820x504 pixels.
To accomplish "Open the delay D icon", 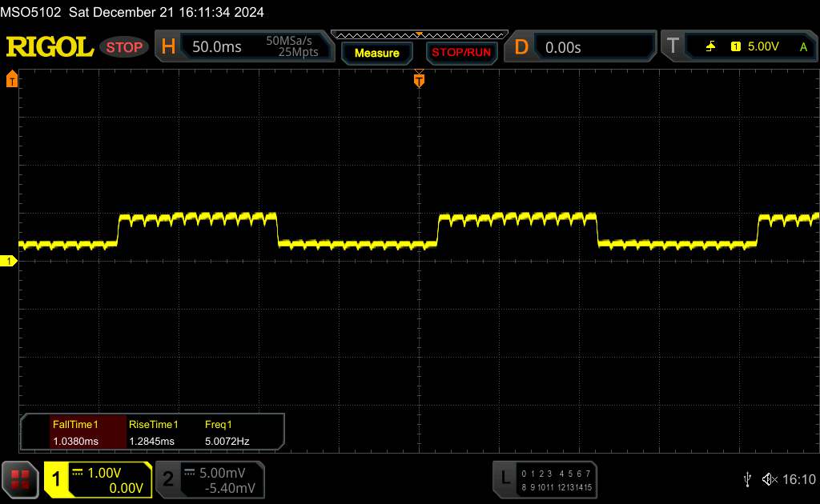I will click(x=521, y=47).
